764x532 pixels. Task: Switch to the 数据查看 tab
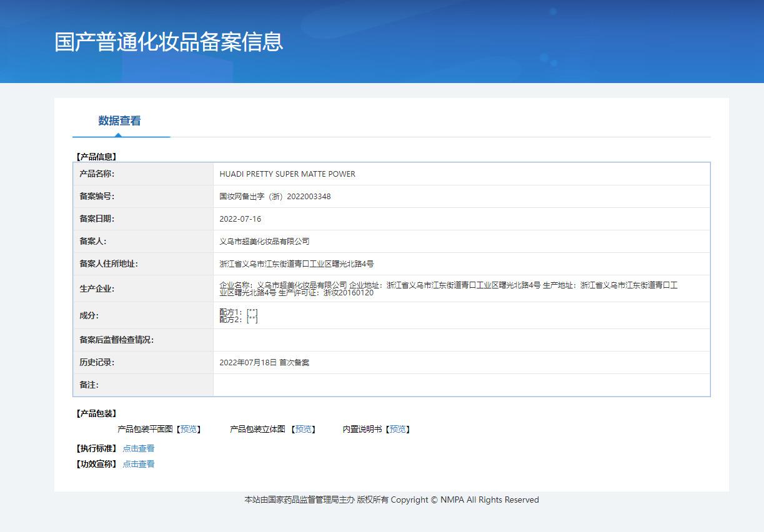119,121
